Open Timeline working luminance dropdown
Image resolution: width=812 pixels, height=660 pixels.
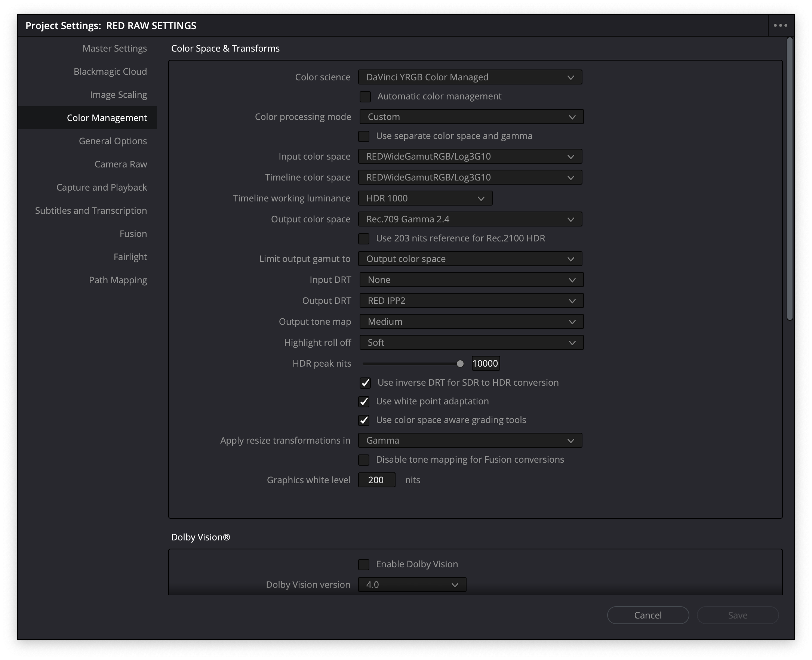point(425,198)
